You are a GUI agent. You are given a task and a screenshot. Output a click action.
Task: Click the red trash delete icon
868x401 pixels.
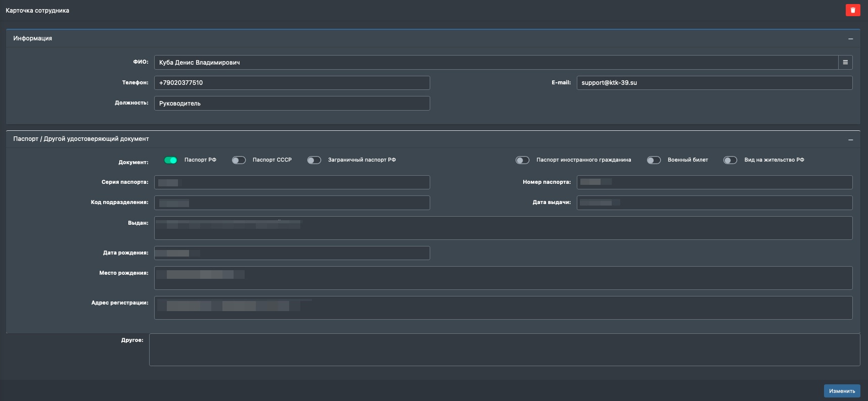853,10
